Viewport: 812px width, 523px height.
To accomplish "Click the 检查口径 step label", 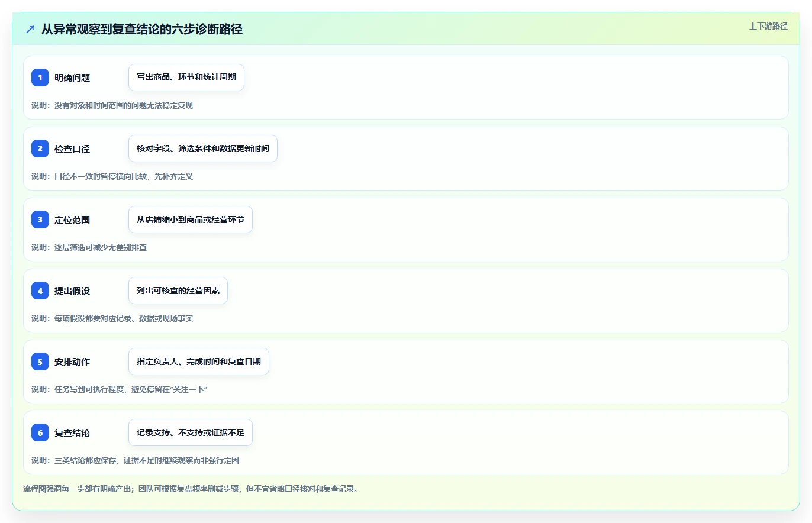I will pos(72,148).
